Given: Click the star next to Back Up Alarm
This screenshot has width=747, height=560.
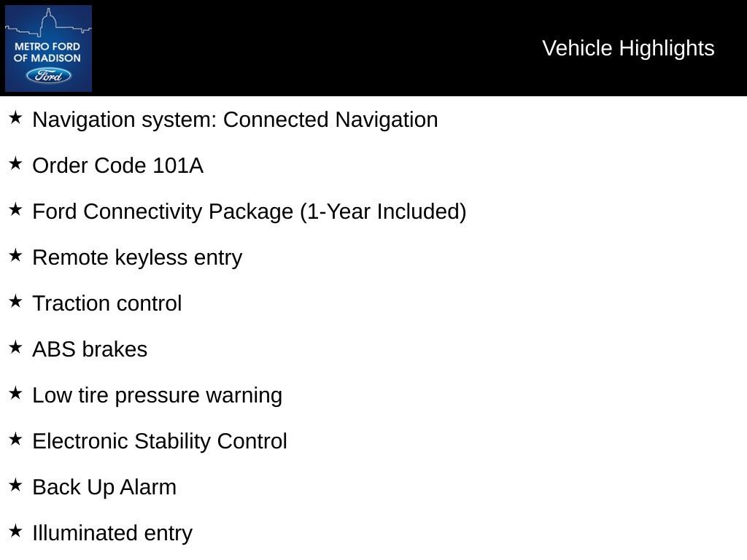Looking at the screenshot, I should click(x=15, y=485).
